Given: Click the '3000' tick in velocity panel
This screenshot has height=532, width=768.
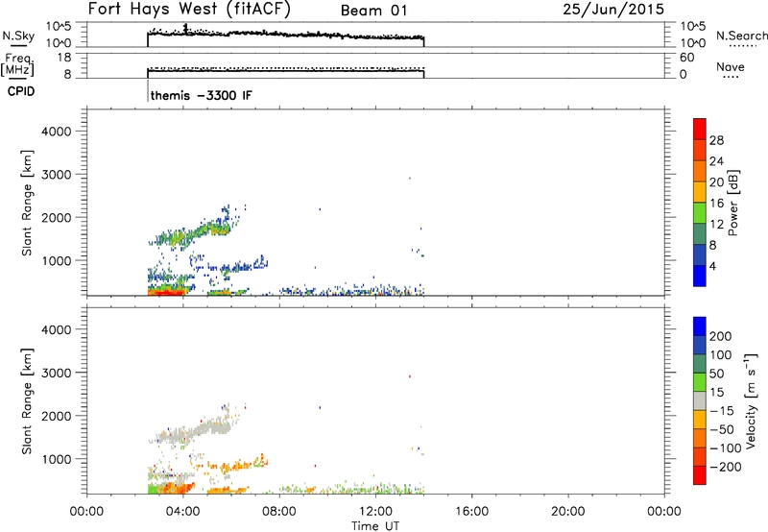Looking at the screenshot, I should coord(57,373).
